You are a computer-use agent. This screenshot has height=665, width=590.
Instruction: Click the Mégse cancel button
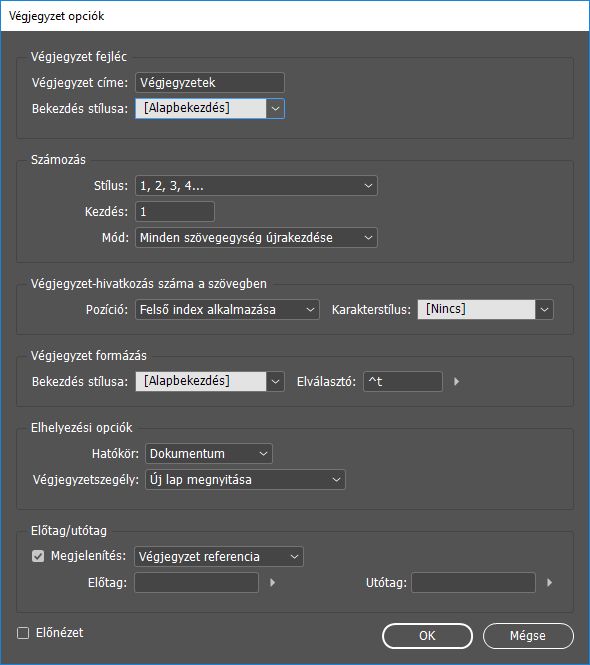click(x=528, y=636)
